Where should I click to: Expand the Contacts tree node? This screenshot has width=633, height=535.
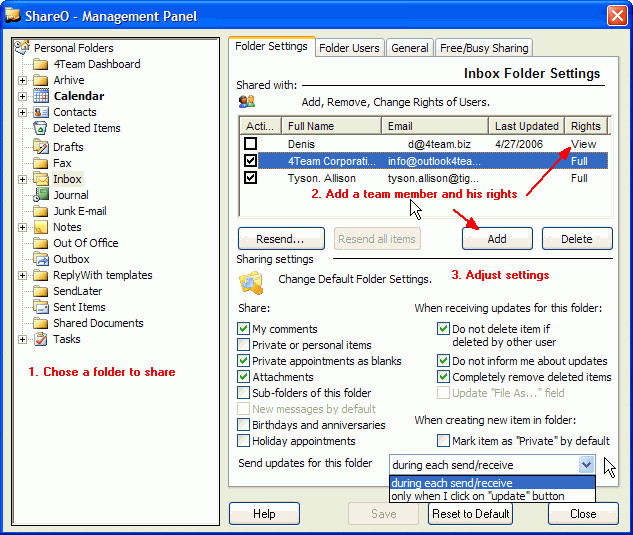(x=23, y=112)
